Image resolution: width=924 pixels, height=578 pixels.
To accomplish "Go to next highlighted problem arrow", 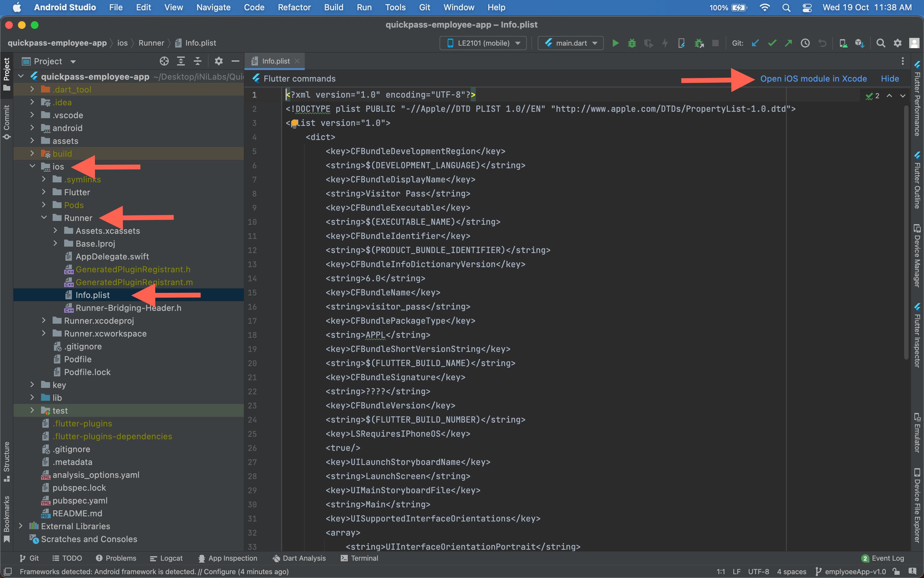I will pyautogui.click(x=903, y=96).
